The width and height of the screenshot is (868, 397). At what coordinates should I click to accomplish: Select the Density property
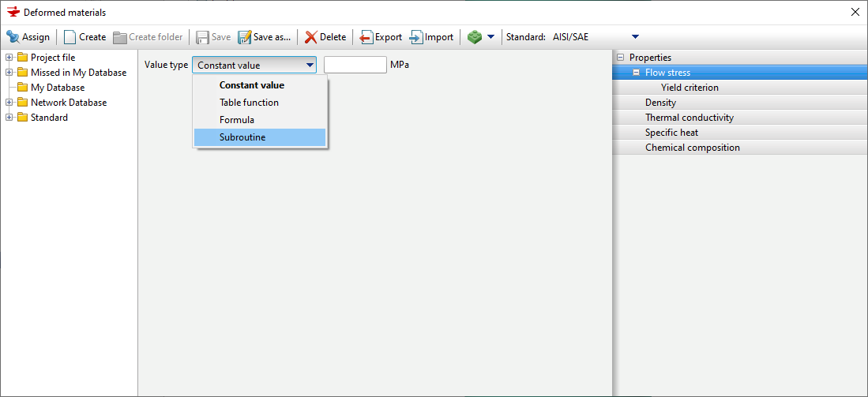660,103
